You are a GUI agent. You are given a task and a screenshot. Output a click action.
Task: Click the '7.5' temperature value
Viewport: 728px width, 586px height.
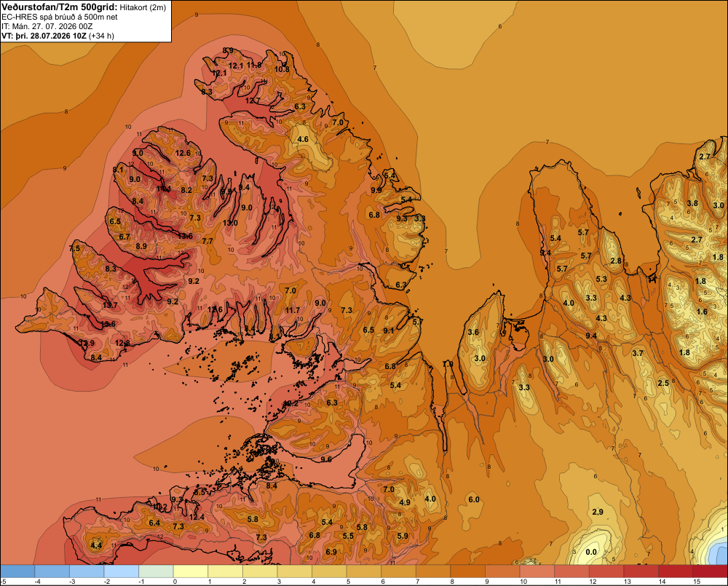coord(74,248)
